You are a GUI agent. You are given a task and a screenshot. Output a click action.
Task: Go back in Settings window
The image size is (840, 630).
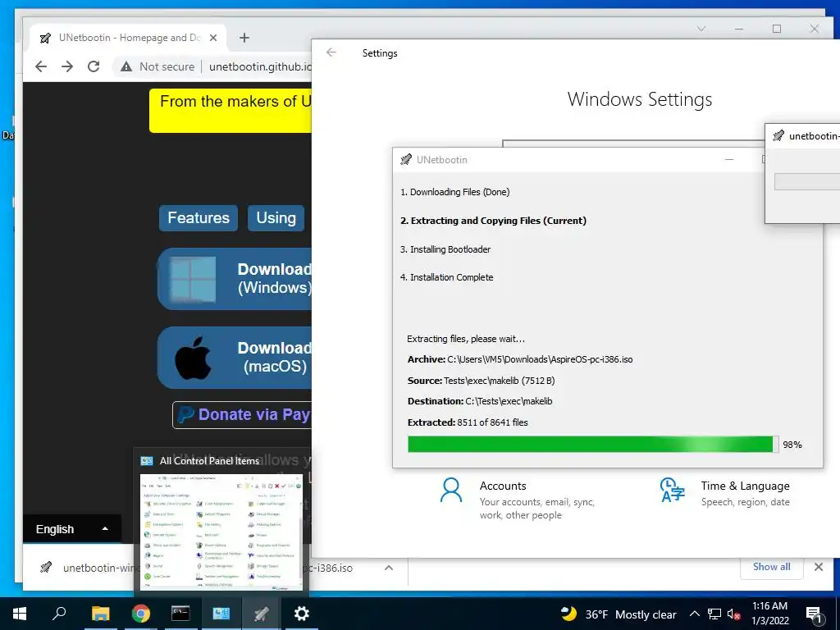click(x=331, y=52)
